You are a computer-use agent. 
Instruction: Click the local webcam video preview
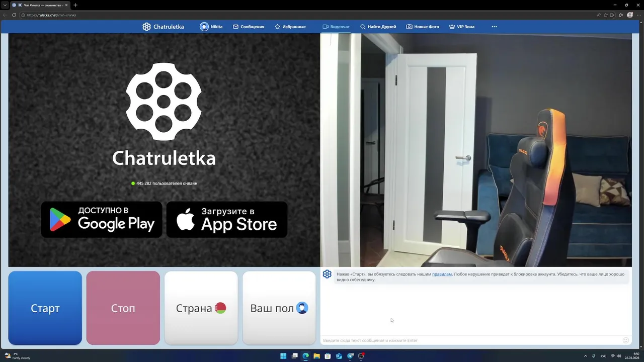click(x=476, y=150)
